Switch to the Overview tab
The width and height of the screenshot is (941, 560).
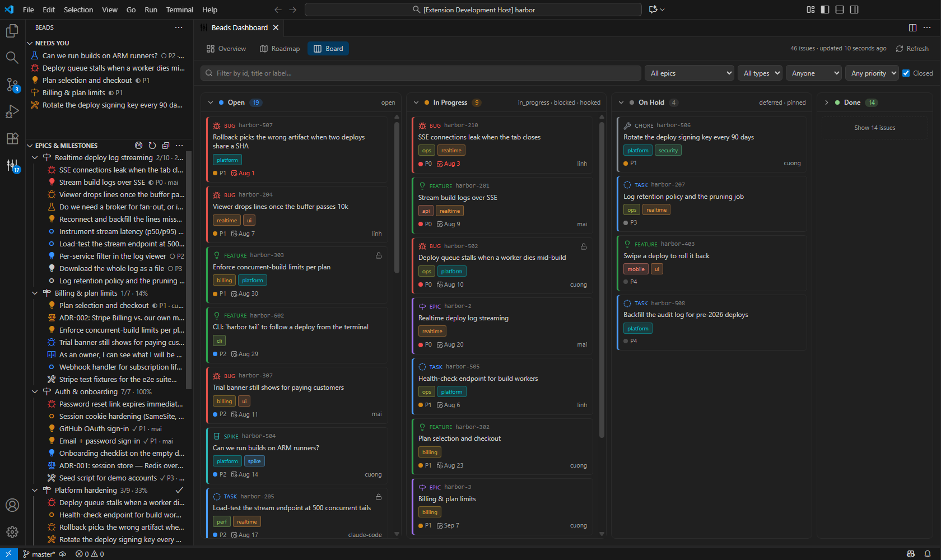point(226,49)
